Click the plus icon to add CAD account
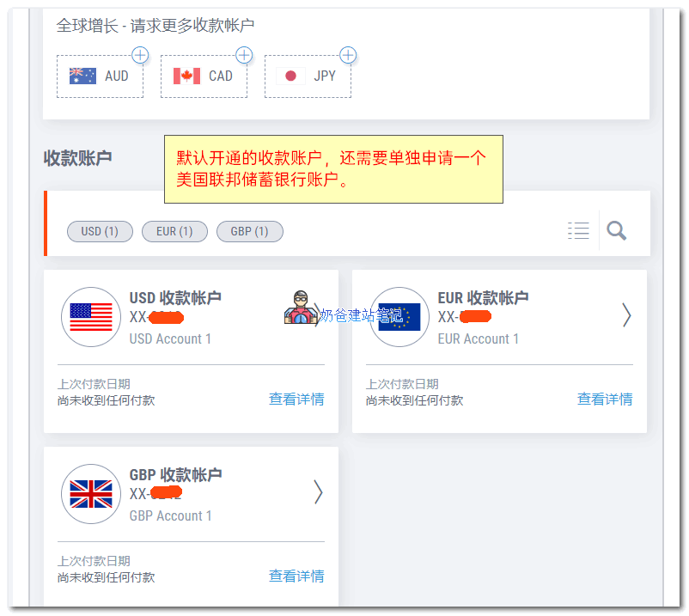 [x=243, y=55]
